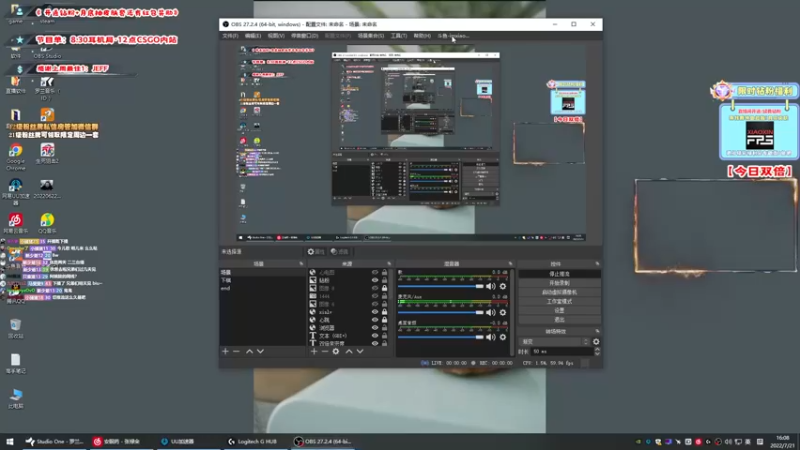Click 停止推流 button
800x450 pixels.
pyautogui.click(x=559, y=274)
